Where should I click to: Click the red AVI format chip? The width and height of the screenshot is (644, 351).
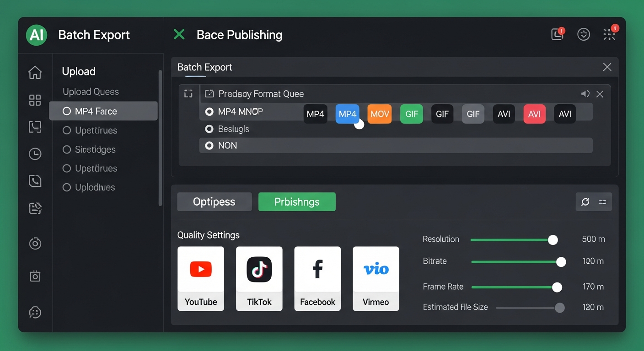(534, 114)
